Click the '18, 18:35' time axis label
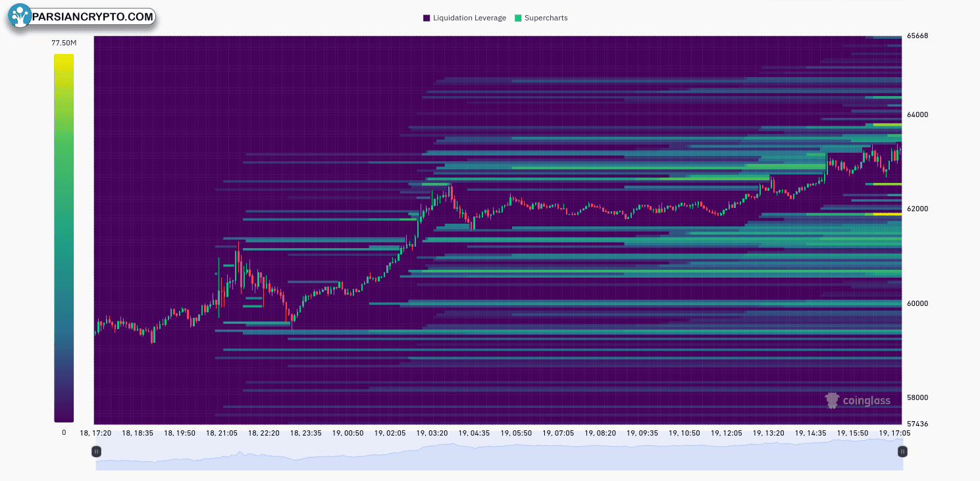This screenshot has height=481, width=980. [138, 433]
